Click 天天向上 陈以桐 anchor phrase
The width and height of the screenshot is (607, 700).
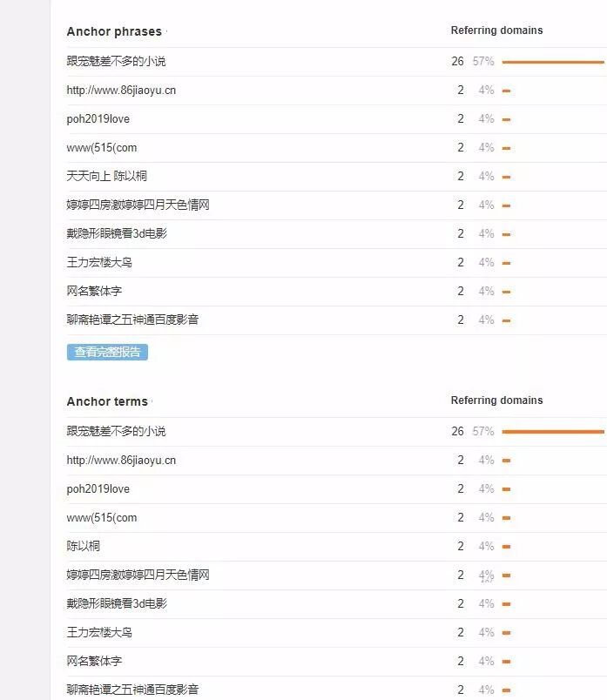[x=107, y=177]
